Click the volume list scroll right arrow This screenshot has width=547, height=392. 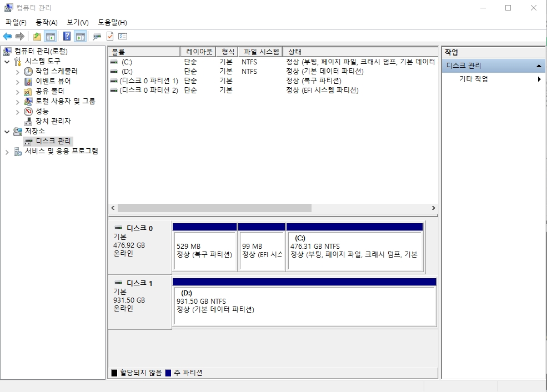pyautogui.click(x=433, y=208)
